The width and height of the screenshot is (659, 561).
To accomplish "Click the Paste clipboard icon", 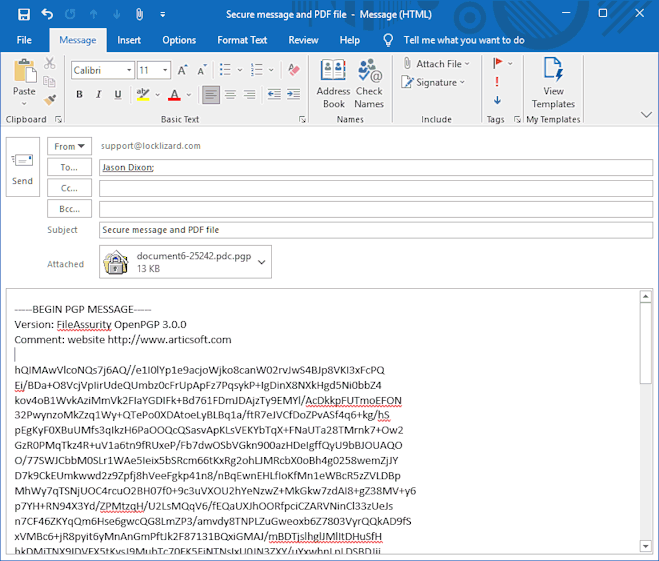I will tap(25, 71).
